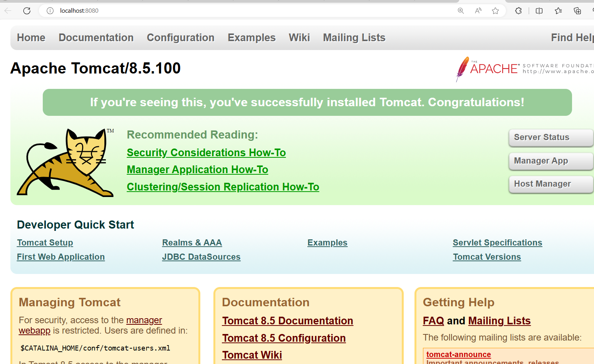Open the Documentation nav item

(x=96, y=38)
